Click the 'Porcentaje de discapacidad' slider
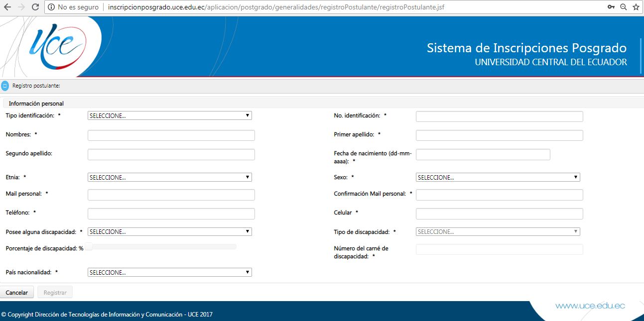644x321 pixels. tap(160, 246)
